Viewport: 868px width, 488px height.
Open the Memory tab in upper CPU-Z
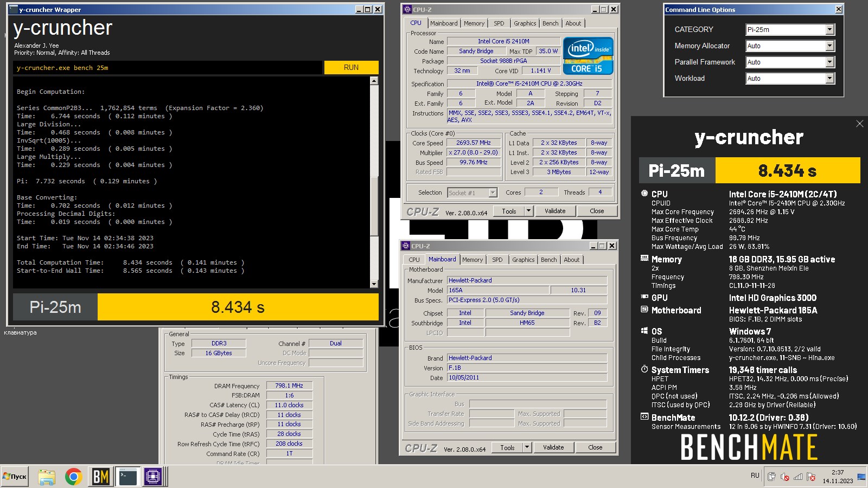474,23
